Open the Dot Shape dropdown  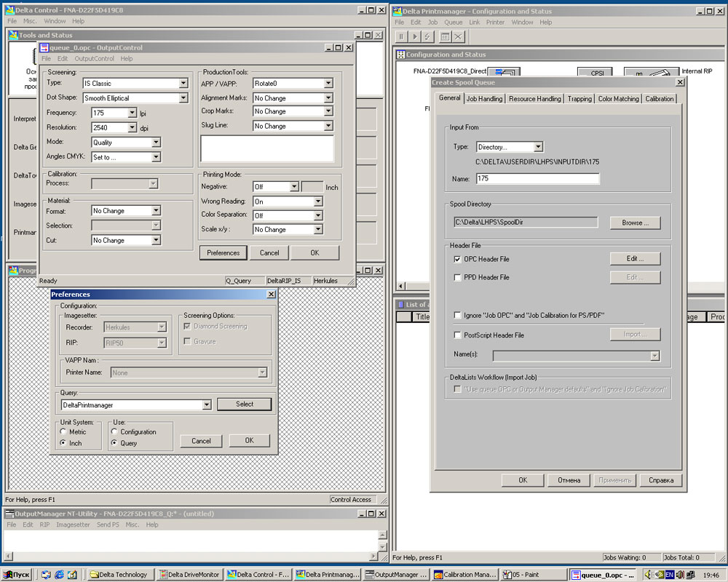point(183,98)
